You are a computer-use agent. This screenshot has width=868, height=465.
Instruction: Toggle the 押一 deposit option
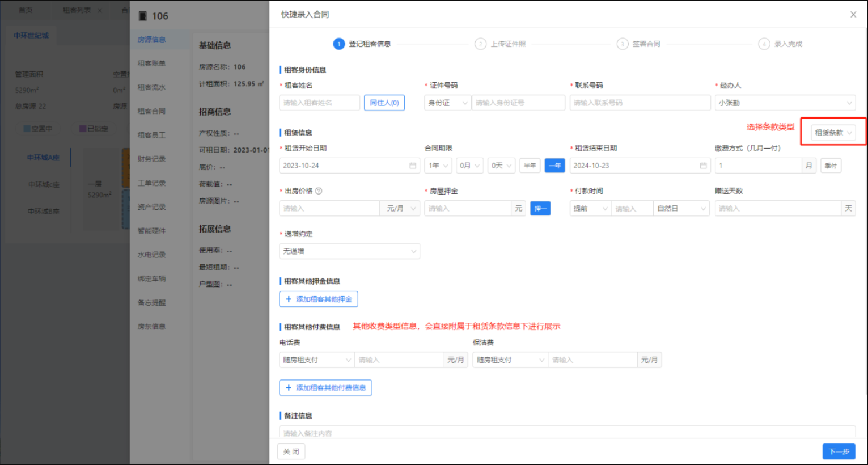click(540, 209)
